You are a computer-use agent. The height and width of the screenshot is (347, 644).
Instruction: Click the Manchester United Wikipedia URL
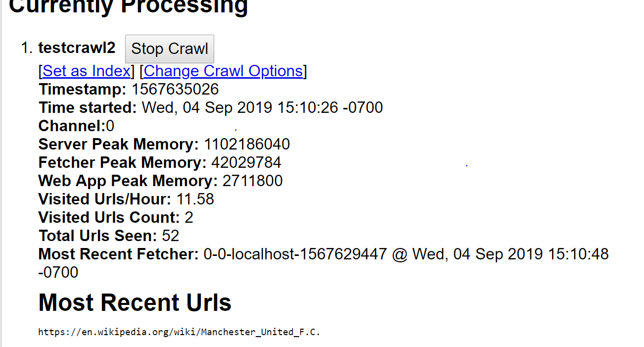180,332
